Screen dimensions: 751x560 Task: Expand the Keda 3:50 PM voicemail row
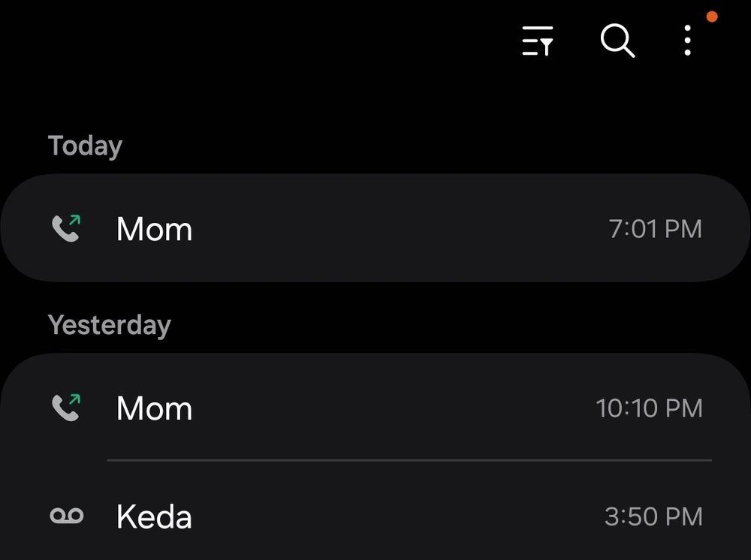tap(398, 517)
